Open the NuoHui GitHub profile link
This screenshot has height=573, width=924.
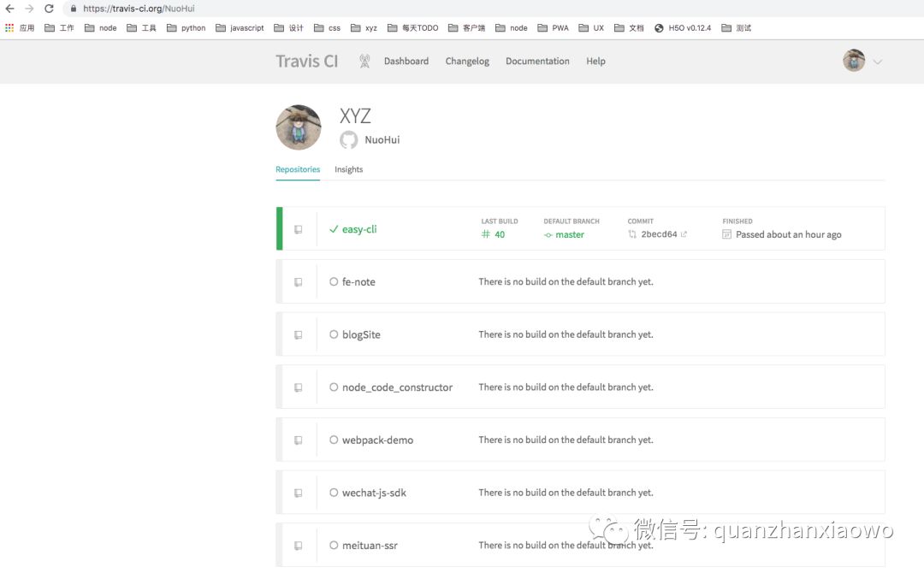click(x=382, y=139)
